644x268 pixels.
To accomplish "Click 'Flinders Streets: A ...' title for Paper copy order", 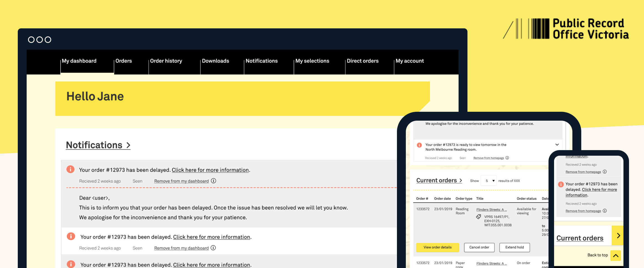I will (x=492, y=264).
